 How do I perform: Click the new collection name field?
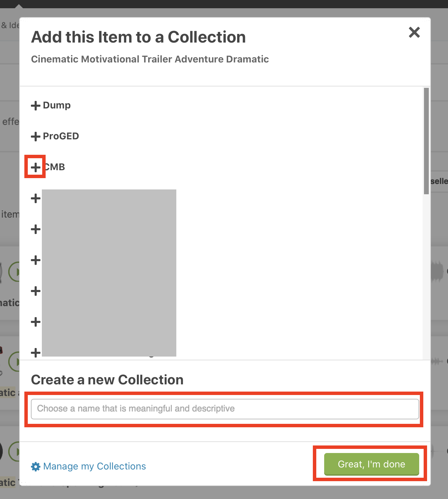point(225,409)
